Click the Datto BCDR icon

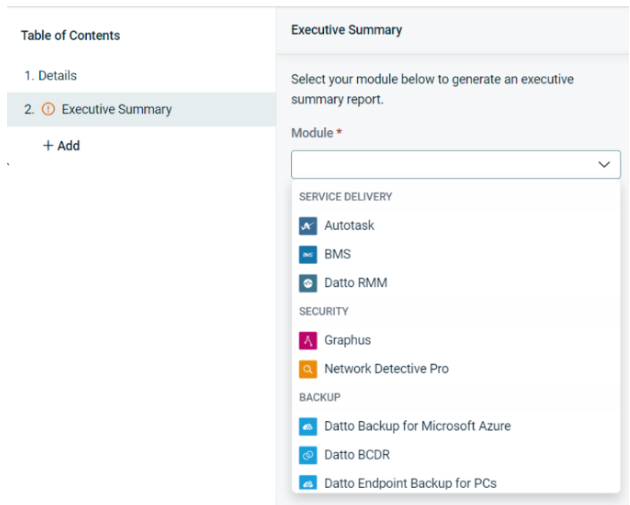tap(308, 455)
